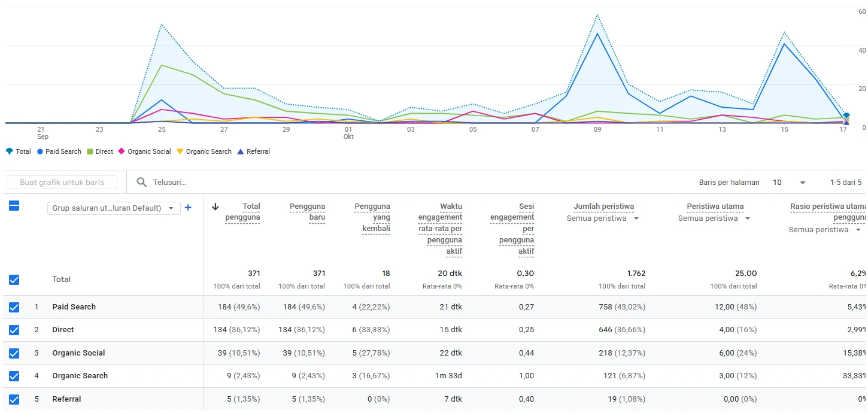
Task: Uncheck the Organic Social row checkbox
Action: pos(14,353)
